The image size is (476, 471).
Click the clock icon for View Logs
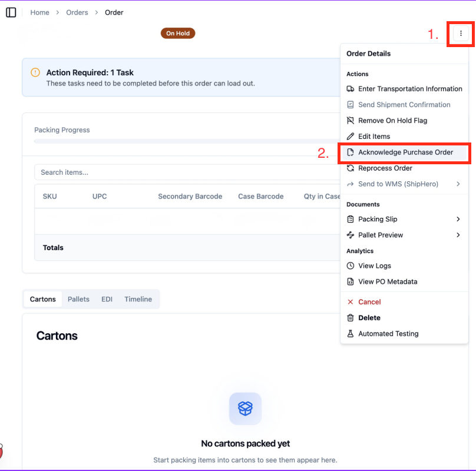[x=351, y=266]
